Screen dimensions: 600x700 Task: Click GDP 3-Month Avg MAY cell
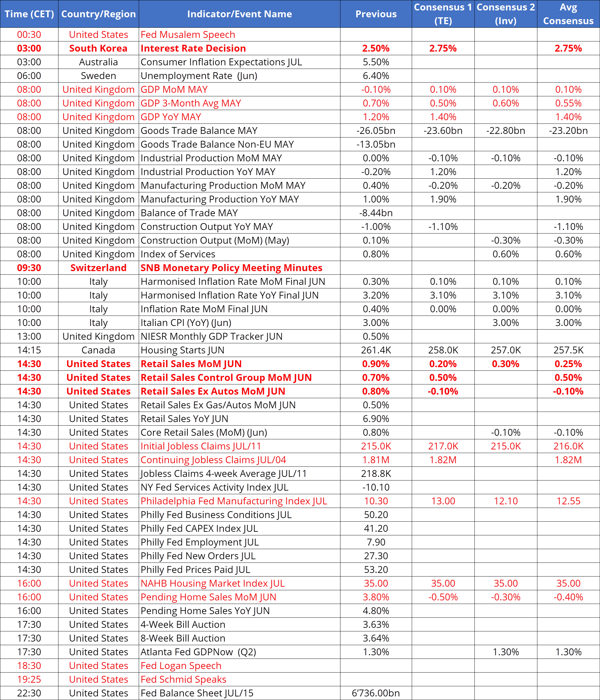(239, 103)
